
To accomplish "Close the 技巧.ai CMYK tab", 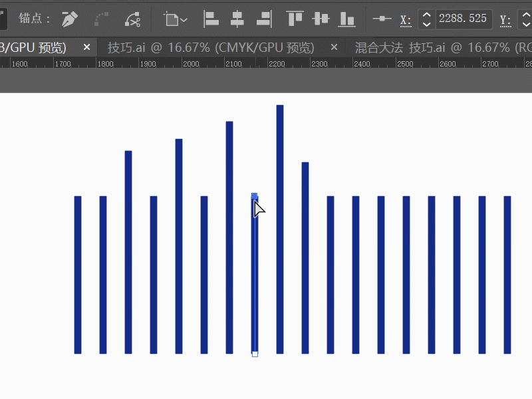I will (x=334, y=47).
